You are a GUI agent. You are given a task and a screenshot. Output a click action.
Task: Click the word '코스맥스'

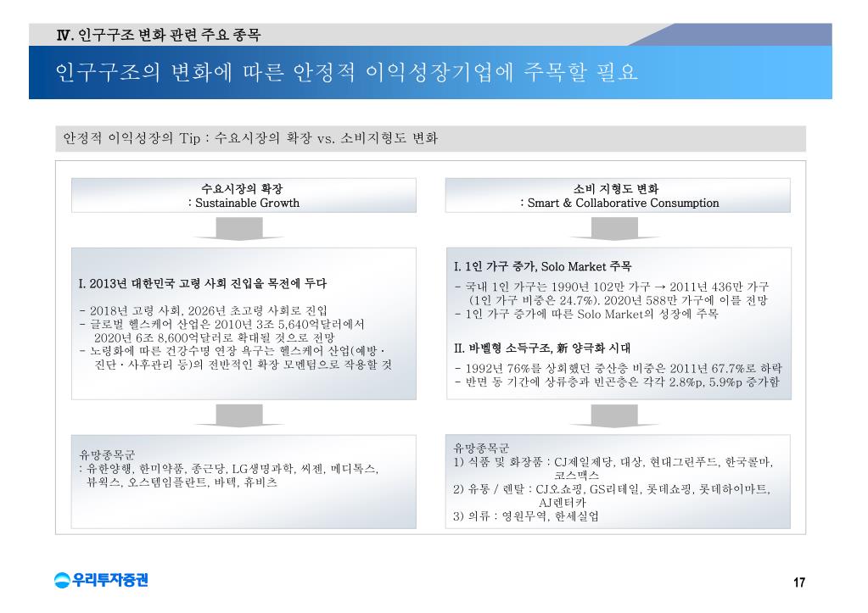point(576,476)
